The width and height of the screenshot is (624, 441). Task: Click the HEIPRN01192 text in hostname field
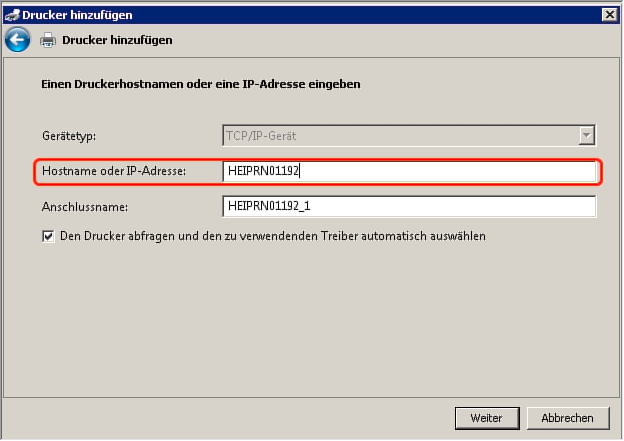(264, 171)
